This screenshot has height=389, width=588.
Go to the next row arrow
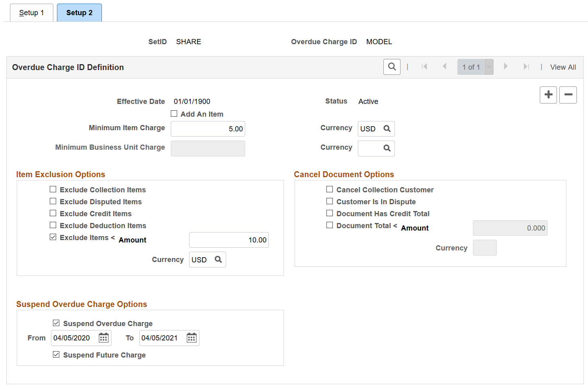(x=506, y=66)
